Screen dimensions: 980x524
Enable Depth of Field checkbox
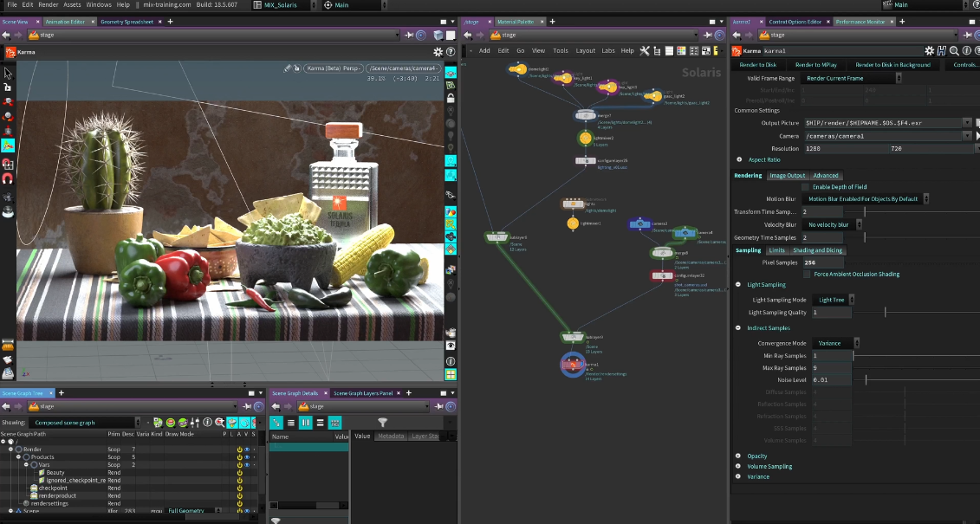(805, 187)
